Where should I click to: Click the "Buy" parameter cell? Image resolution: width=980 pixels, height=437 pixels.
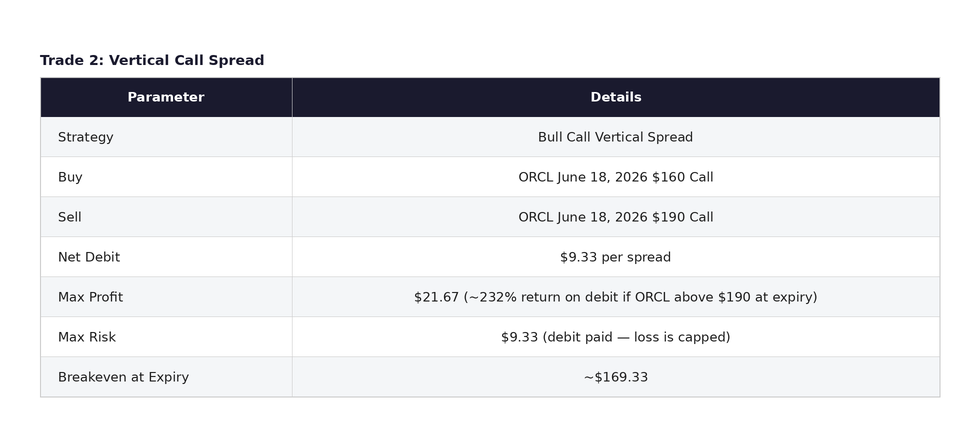point(70,178)
